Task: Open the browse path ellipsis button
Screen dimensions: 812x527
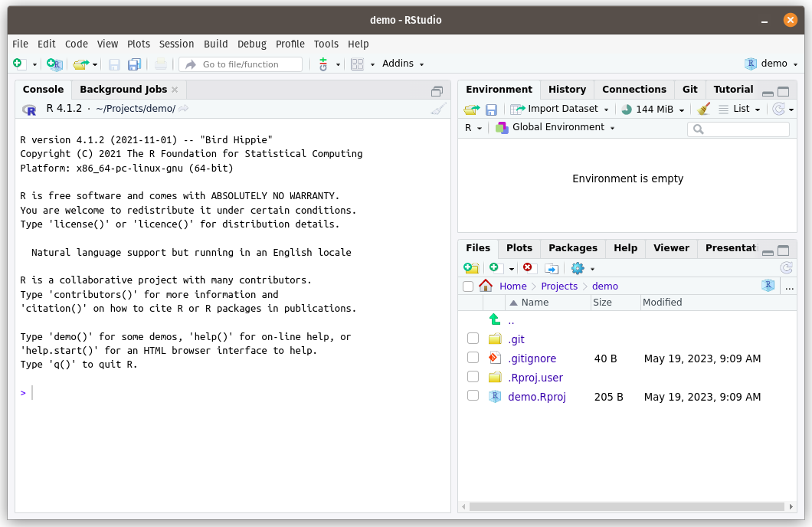Action: point(789,286)
